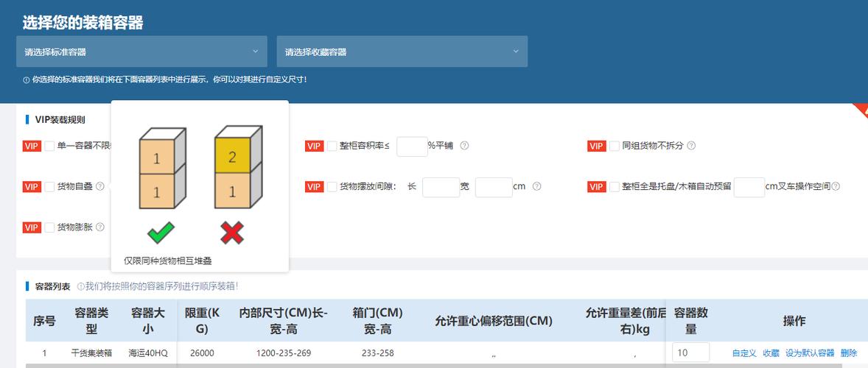
Task: Delete container row via 删除 link
Action: pos(849,353)
